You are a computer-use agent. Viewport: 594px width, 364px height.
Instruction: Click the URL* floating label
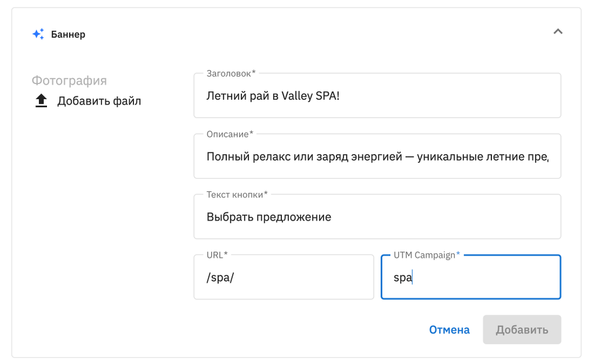tap(217, 255)
